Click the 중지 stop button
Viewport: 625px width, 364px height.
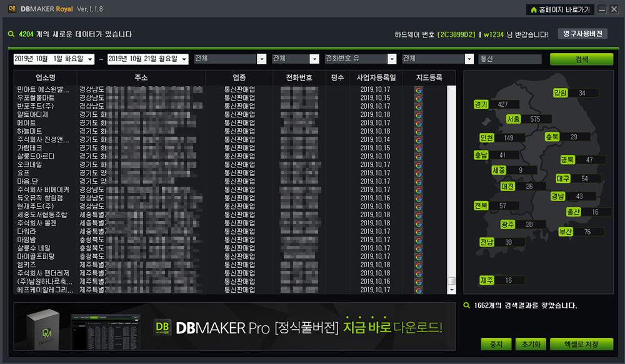click(x=496, y=344)
